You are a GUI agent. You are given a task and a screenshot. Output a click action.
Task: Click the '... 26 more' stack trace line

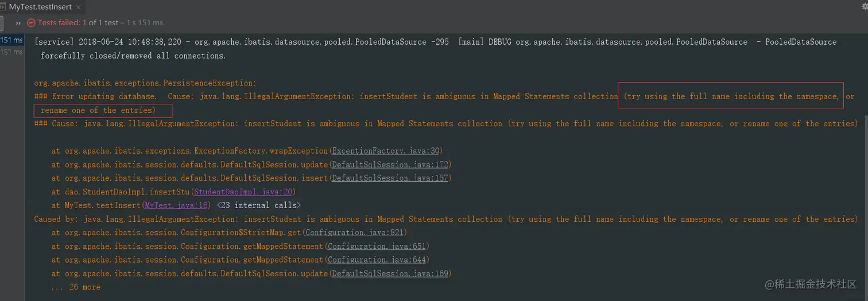coord(76,287)
